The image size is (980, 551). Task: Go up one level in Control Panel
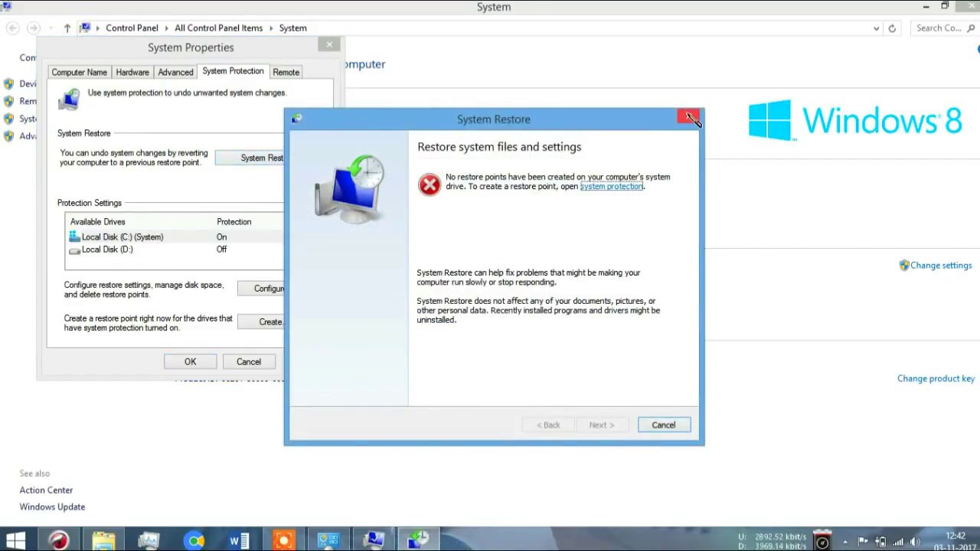point(67,28)
